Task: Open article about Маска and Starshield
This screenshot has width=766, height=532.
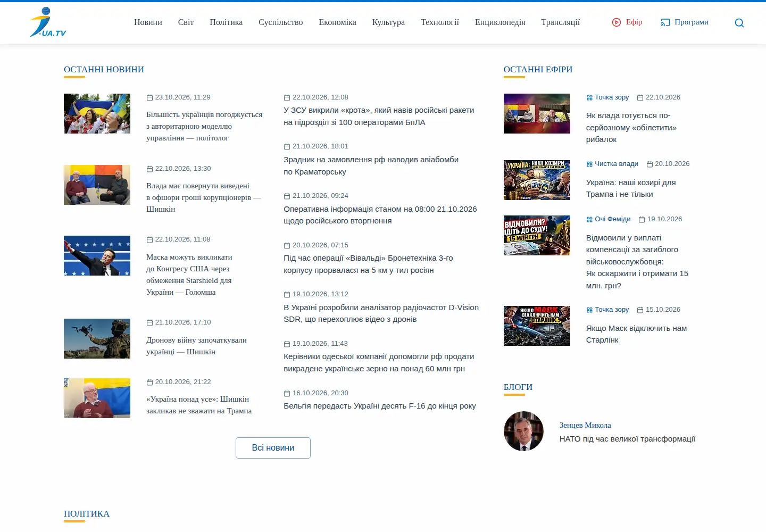Action: click(189, 275)
